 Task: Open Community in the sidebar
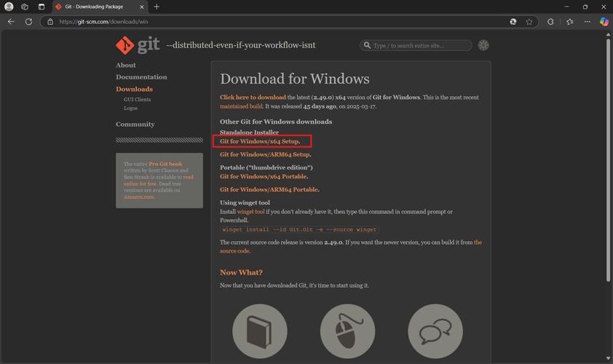tap(135, 124)
